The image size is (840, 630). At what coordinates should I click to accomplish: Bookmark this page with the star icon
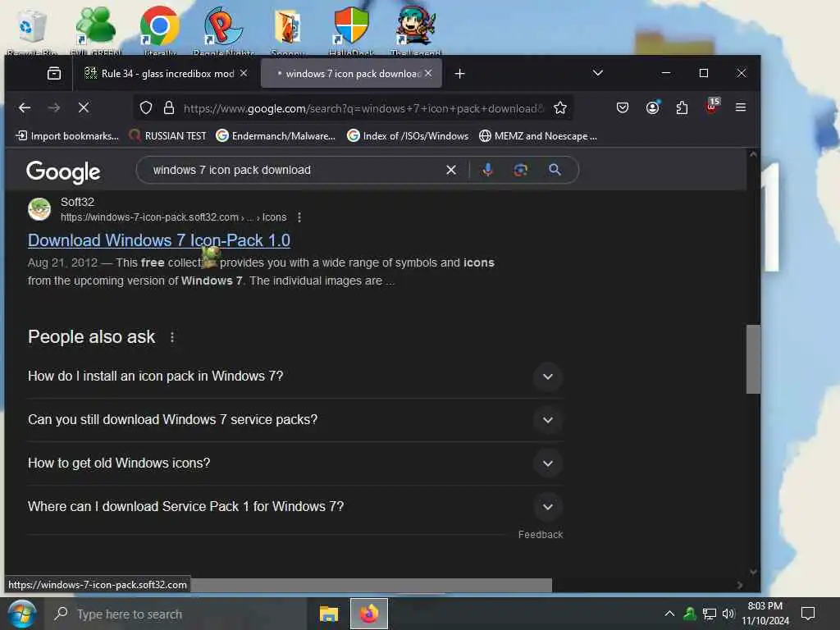click(x=560, y=107)
